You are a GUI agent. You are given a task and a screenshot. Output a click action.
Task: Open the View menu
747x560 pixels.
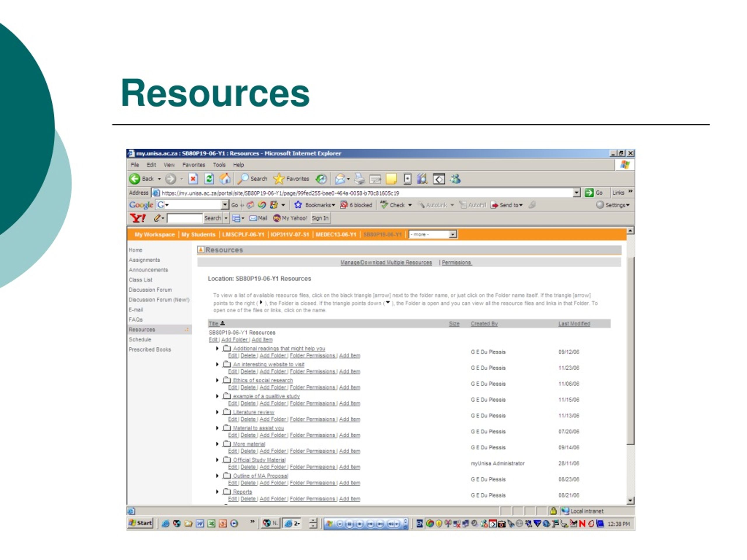[169, 165]
